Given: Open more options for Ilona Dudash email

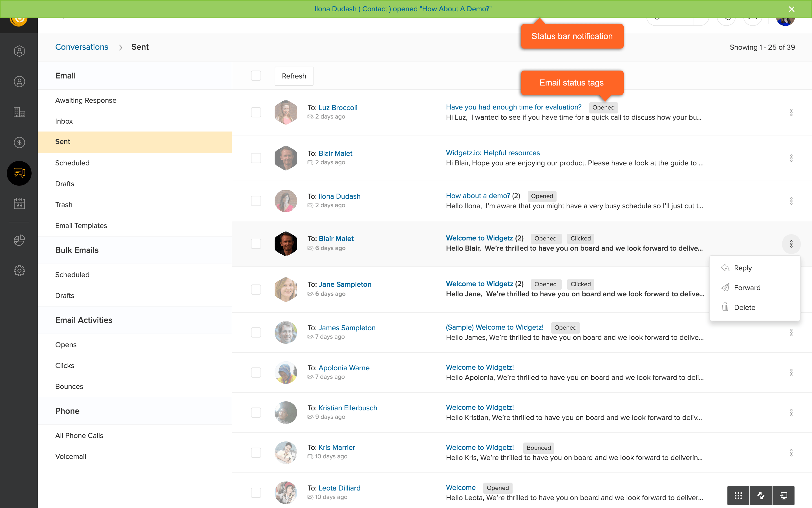Looking at the screenshot, I should tap(791, 201).
